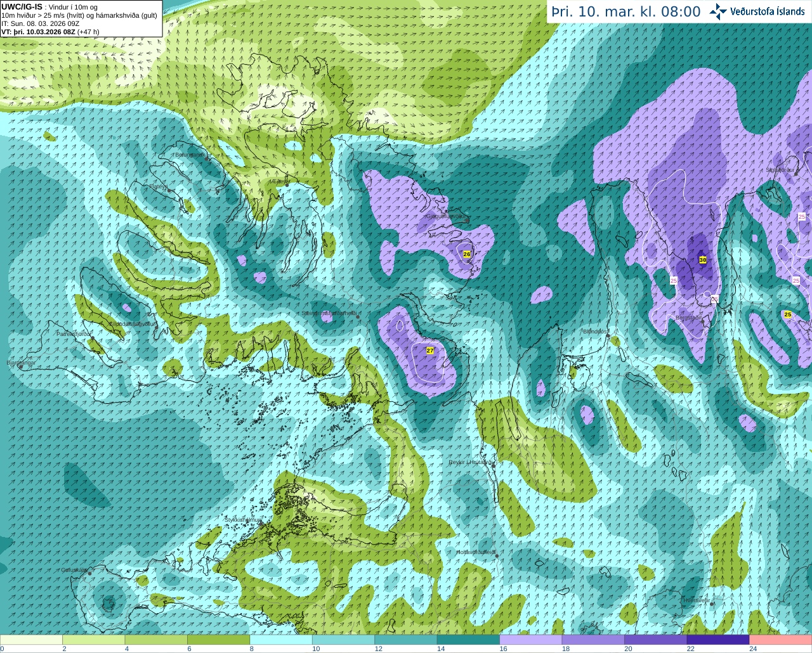The image size is (812, 653).
Task: Click the yellow gust marker labeled 30
Action: (703, 260)
